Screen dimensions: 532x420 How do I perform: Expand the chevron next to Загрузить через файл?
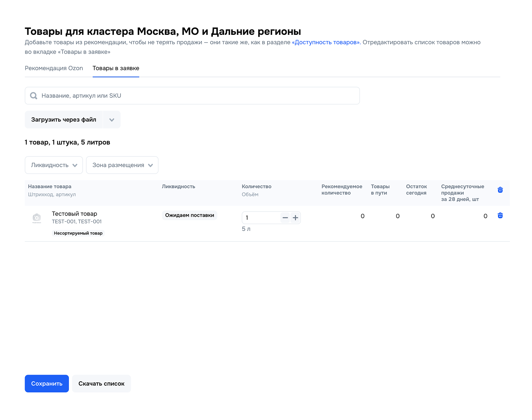pos(111,119)
